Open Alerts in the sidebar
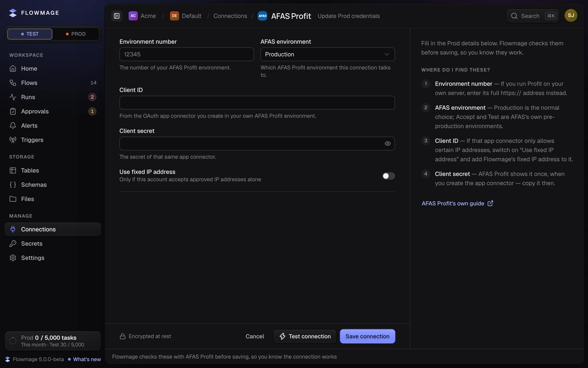The image size is (588, 368). [53, 126]
